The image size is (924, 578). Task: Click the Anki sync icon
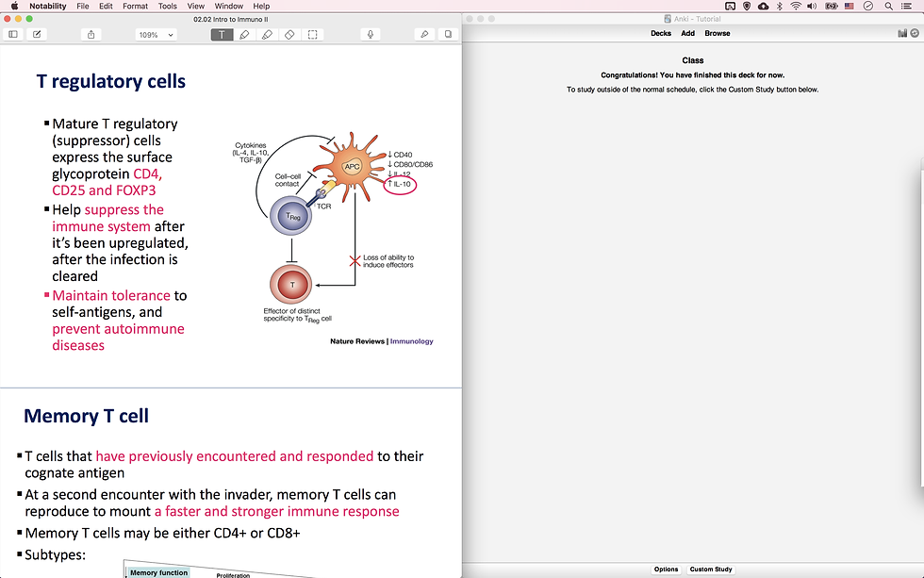[x=915, y=34]
